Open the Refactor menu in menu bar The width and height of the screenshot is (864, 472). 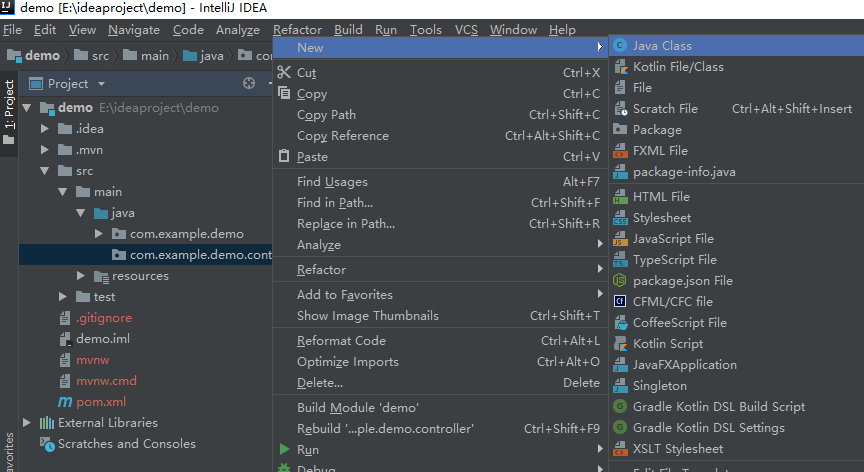(297, 30)
